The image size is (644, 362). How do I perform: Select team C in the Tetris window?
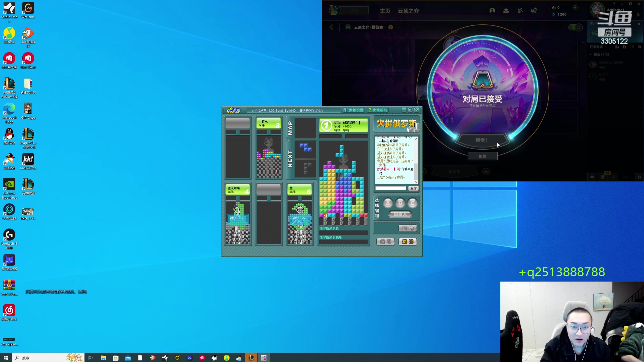pyautogui.click(x=412, y=203)
